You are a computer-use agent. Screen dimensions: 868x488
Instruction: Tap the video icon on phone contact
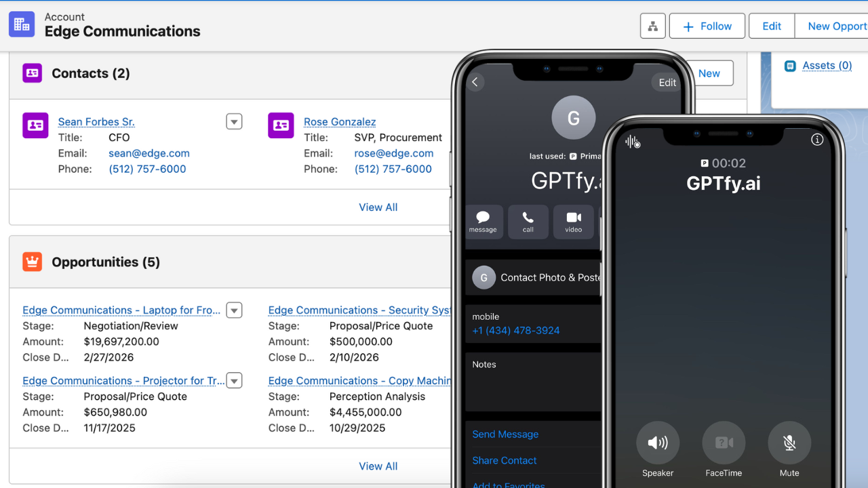[573, 222]
